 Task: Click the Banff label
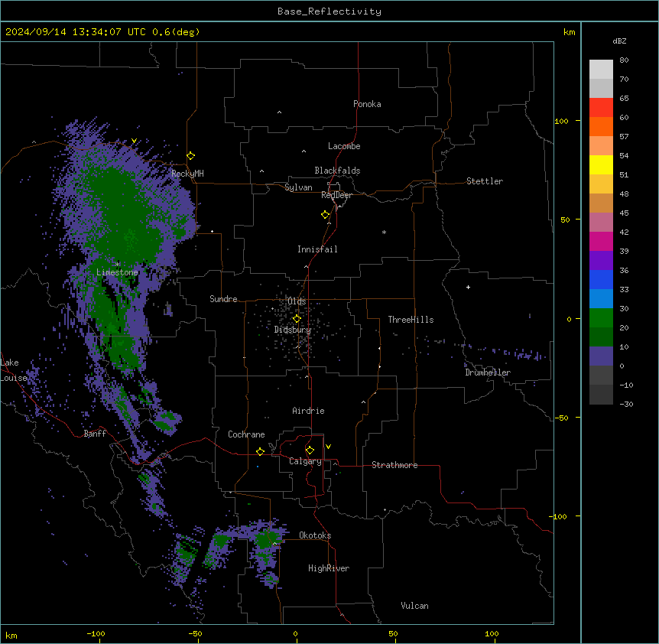[95, 434]
